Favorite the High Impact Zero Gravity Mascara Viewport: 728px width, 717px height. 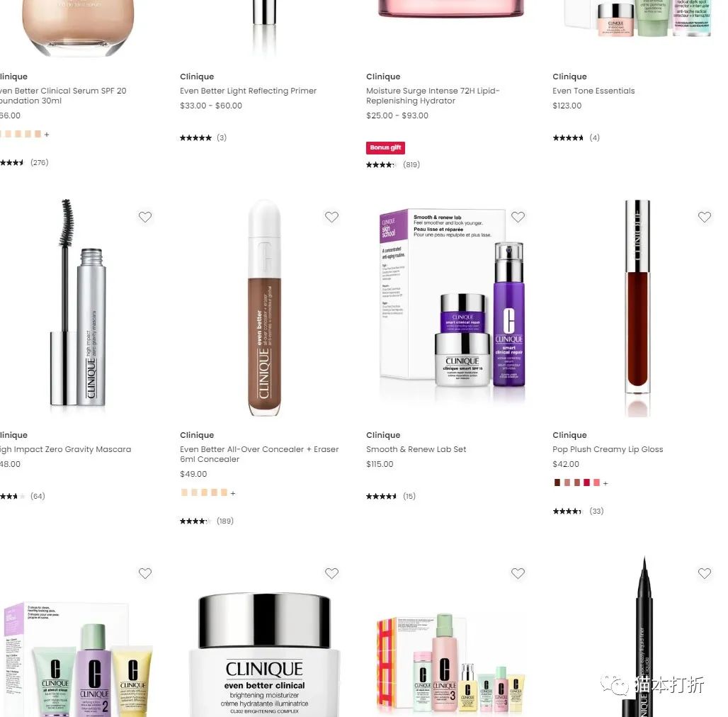coord(145,217)
